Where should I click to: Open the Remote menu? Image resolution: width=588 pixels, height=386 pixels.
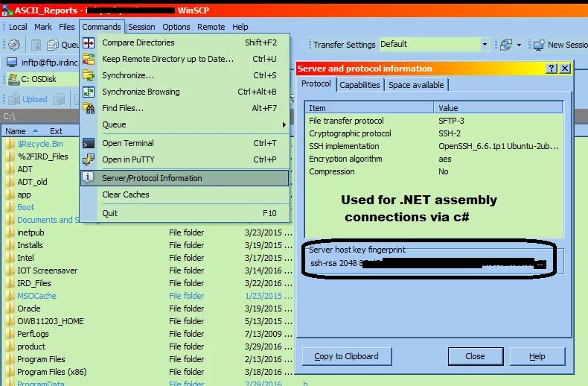tap(211, 27)
